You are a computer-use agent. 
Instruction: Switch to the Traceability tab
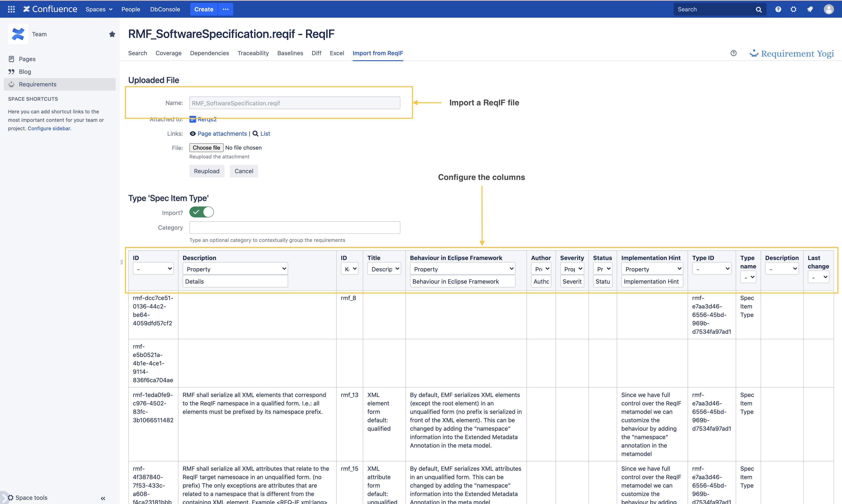[x=253, y=53]
